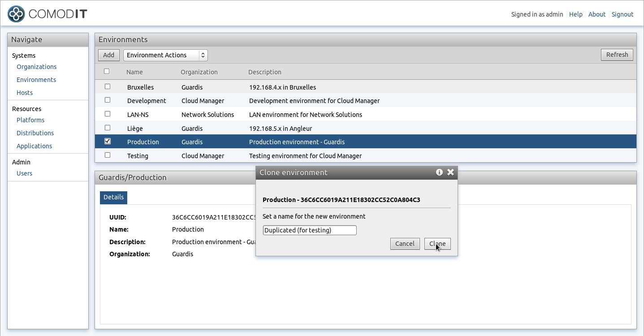
Task: Select the Development row name
Action: point(147,101)
